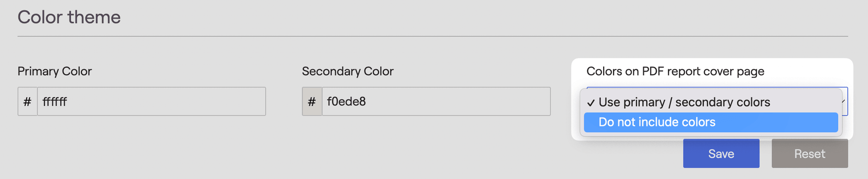The image size is (868, 179).
Task: Reset the color theme settings
Action: coord(810,154)
